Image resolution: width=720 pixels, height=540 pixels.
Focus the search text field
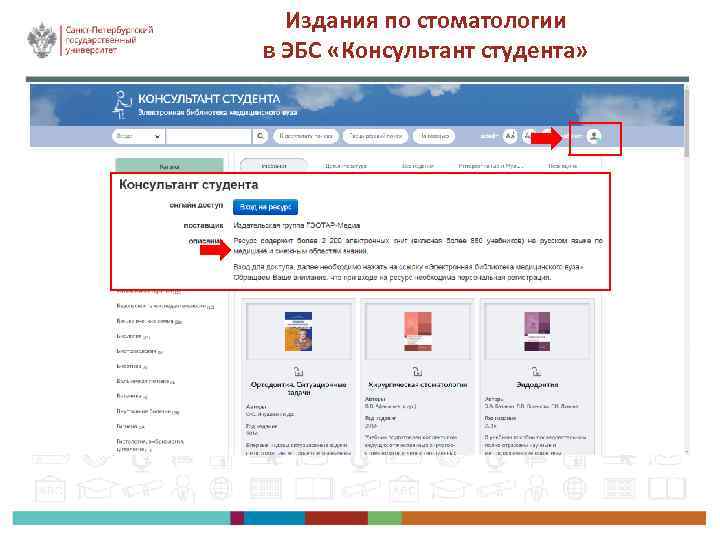coord(208,136)
